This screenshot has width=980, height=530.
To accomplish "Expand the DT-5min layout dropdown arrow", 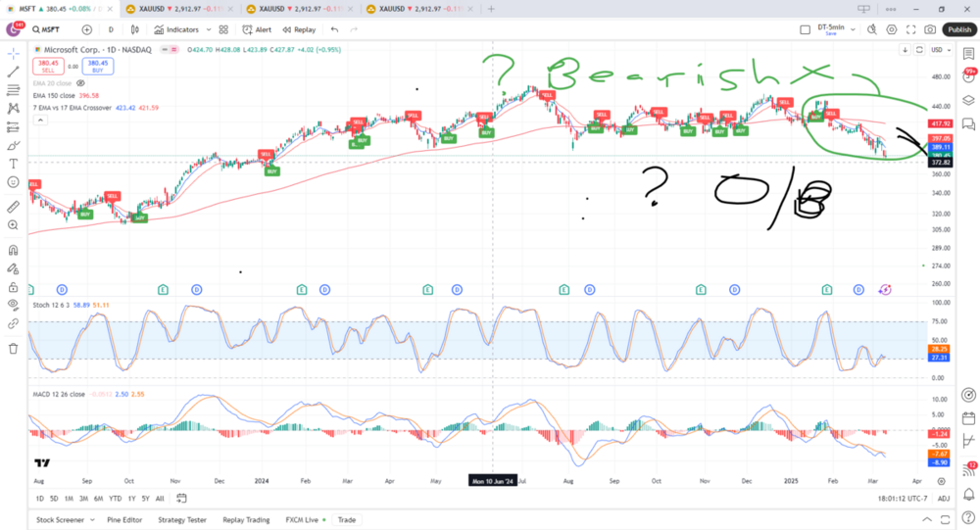I will [x=853, y=29].
